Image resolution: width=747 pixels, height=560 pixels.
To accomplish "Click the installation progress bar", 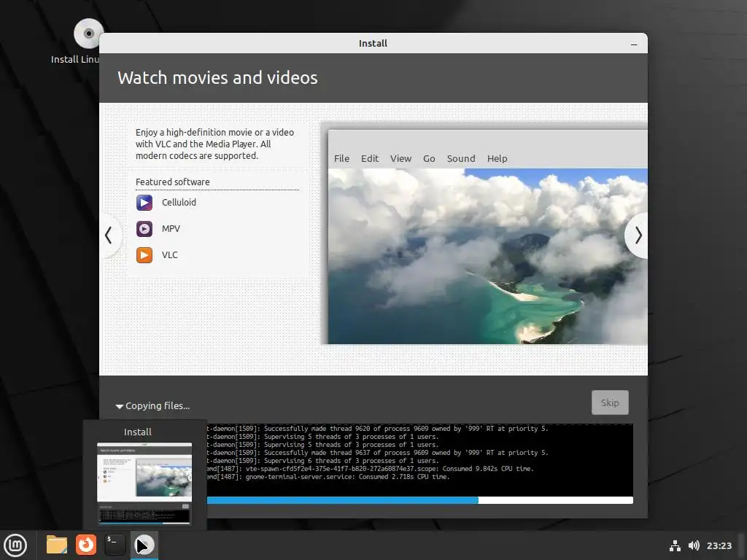I will click(419, 500).
